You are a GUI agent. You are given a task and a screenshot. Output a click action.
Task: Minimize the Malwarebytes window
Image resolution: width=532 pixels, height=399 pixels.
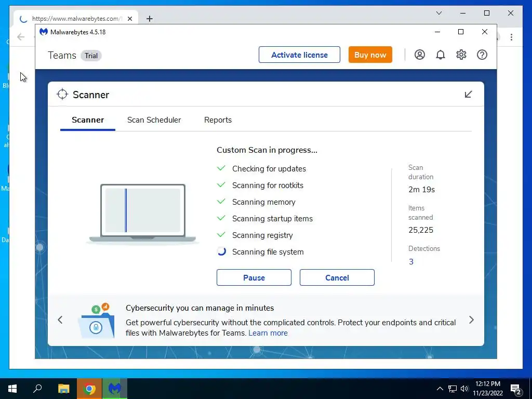437,32
